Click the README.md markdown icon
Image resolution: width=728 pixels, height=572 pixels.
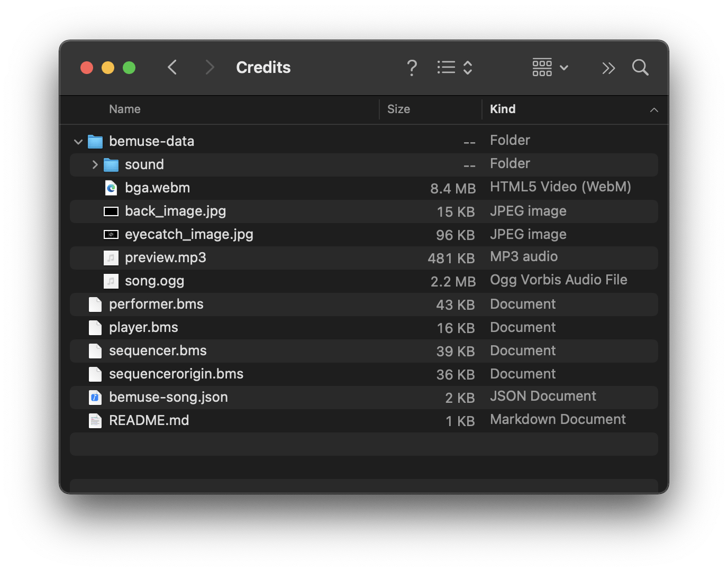pos(95,420)
